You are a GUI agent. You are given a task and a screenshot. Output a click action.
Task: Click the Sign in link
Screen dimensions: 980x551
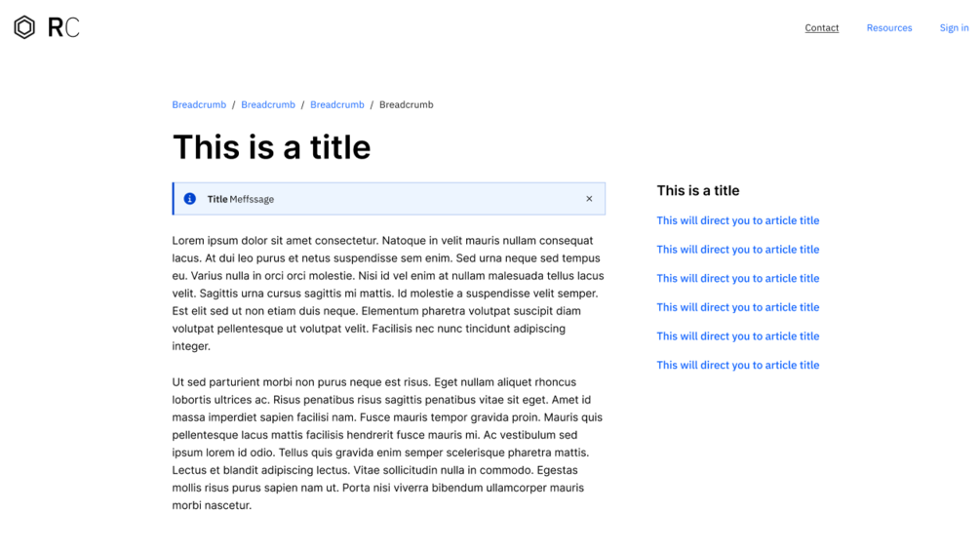click(x=954, y=28)
